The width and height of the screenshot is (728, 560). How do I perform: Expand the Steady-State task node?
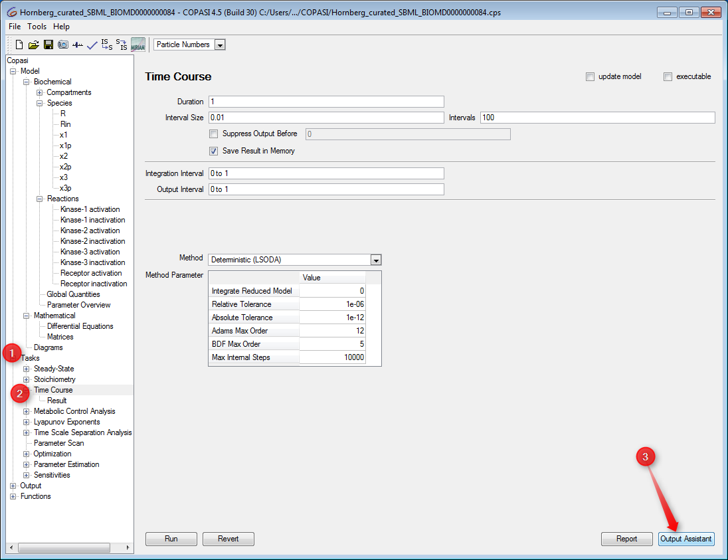coord(27,369)
